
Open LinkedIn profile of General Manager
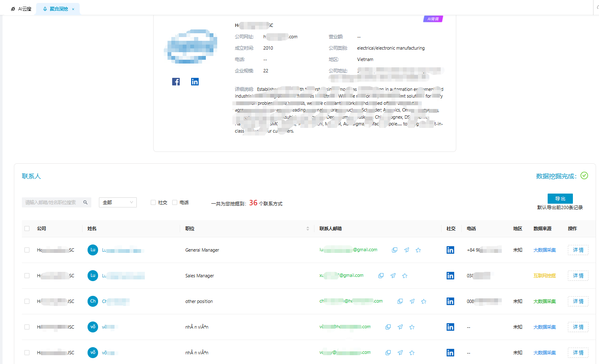click(450, 250)
